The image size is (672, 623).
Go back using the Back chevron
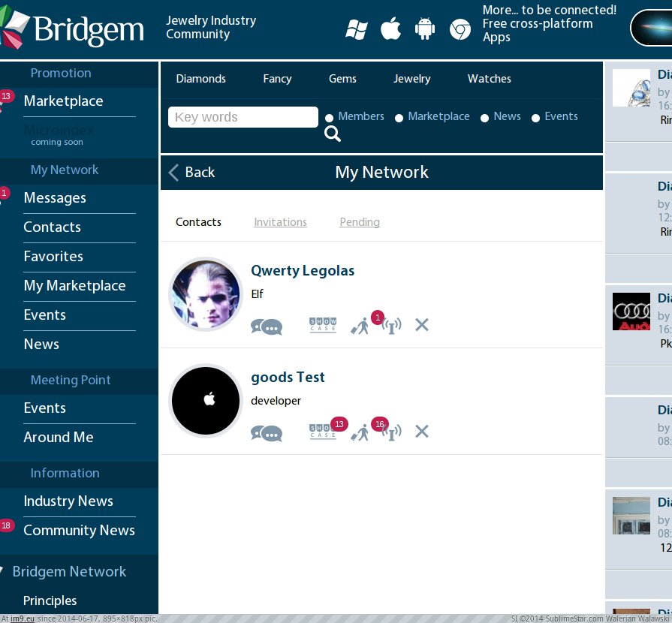pos(175,173)
